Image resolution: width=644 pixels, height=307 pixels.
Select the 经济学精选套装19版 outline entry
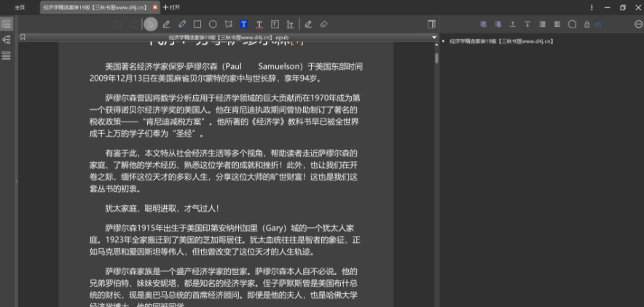[501, 41]
